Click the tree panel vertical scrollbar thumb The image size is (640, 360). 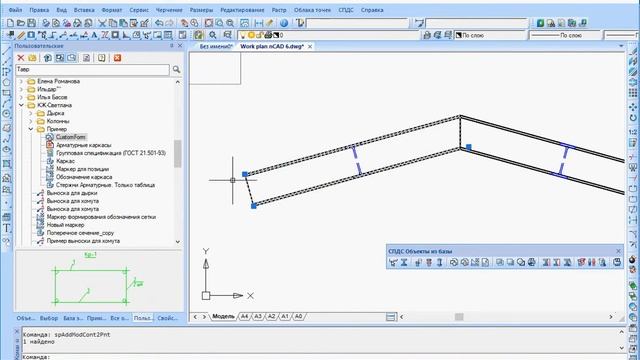tap(178, 153)
